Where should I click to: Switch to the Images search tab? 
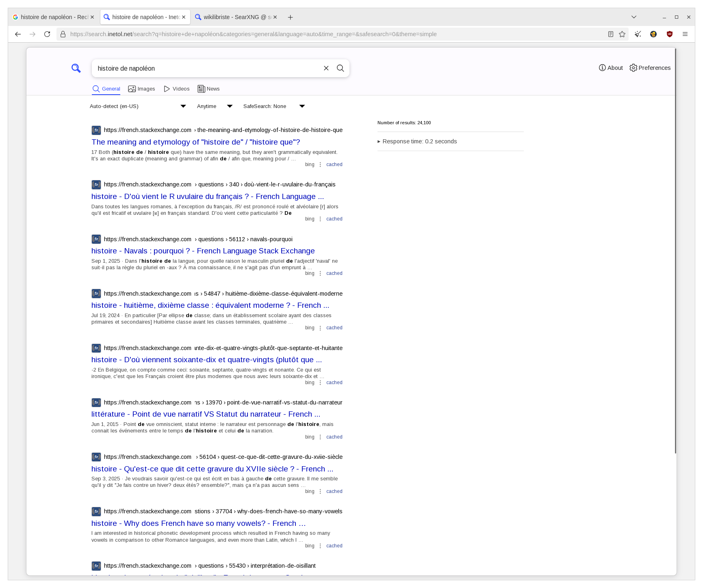point(142,89)
